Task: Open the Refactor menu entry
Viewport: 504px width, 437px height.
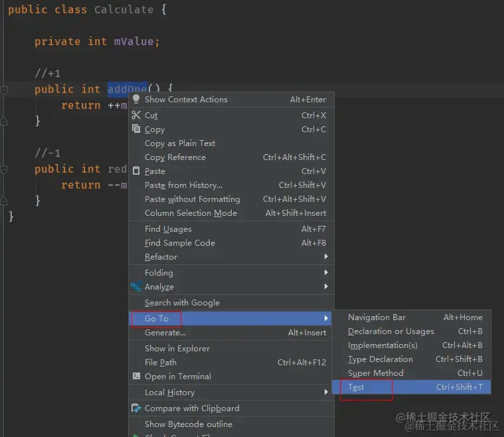Action: [x=232, y=256]
